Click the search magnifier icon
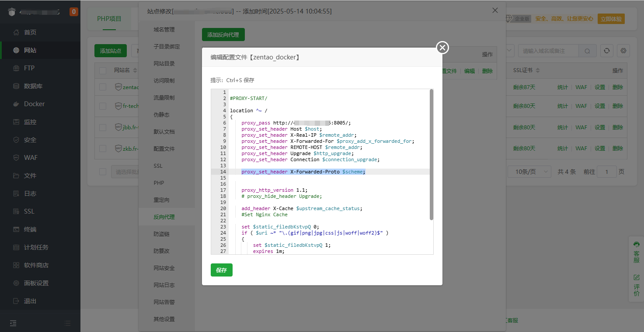 (x=588, y=51)
